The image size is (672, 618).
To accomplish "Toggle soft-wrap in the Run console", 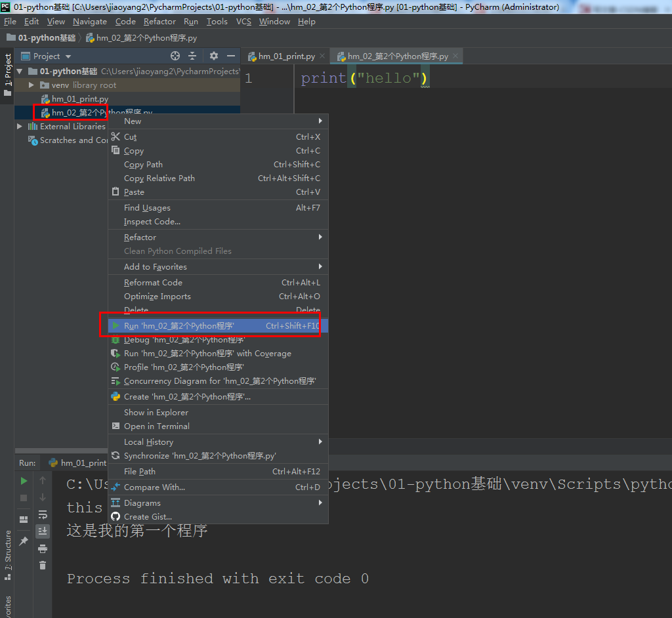I will pyautogui.click(x=43, y=516).
